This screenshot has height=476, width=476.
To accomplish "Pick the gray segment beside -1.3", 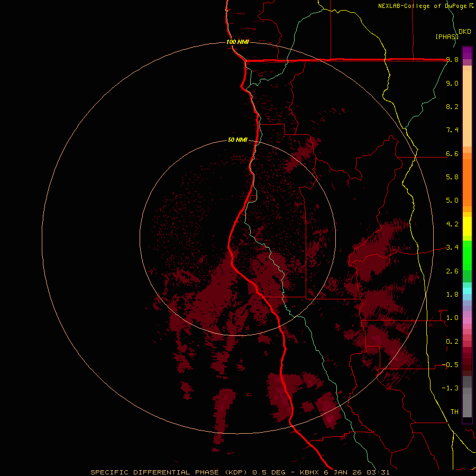I will [x=467, y=390].
